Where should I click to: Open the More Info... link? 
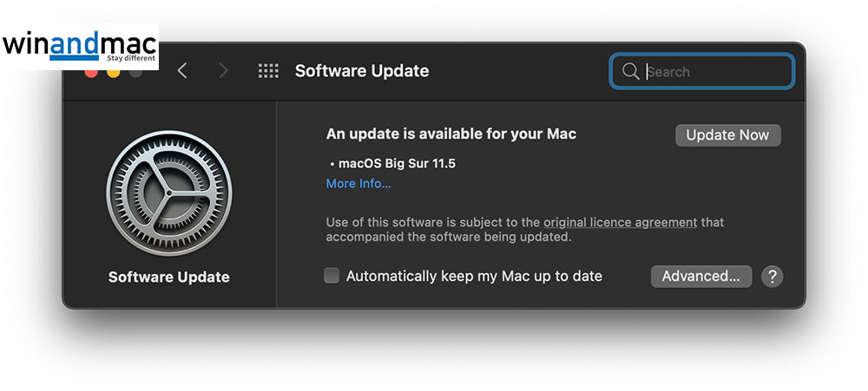(358, 184)
